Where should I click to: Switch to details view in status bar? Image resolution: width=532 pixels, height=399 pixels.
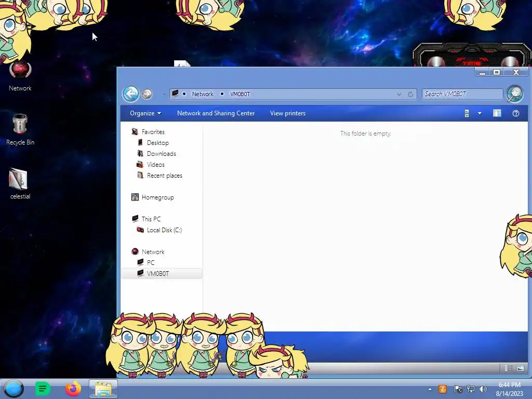click(x=509, y=368)
